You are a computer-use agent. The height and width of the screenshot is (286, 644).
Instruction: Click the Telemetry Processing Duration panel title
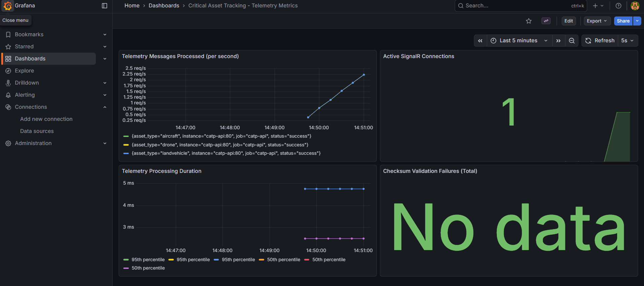(161, 171)
